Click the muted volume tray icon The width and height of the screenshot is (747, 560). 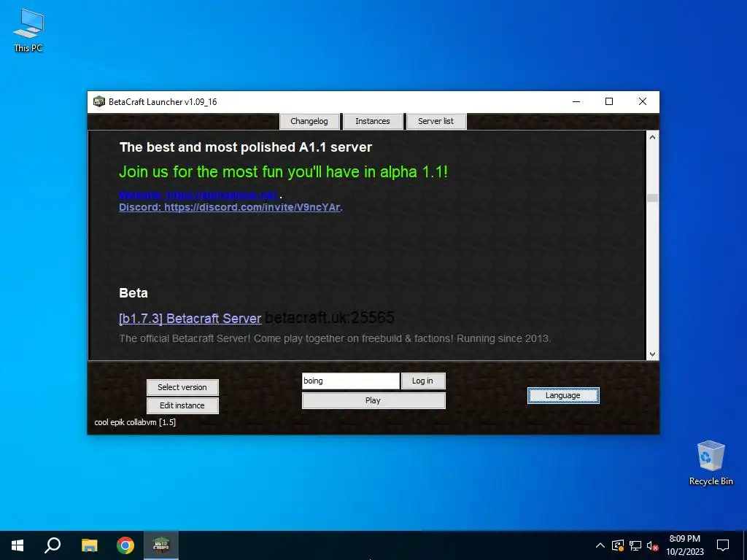click(653, 545)
